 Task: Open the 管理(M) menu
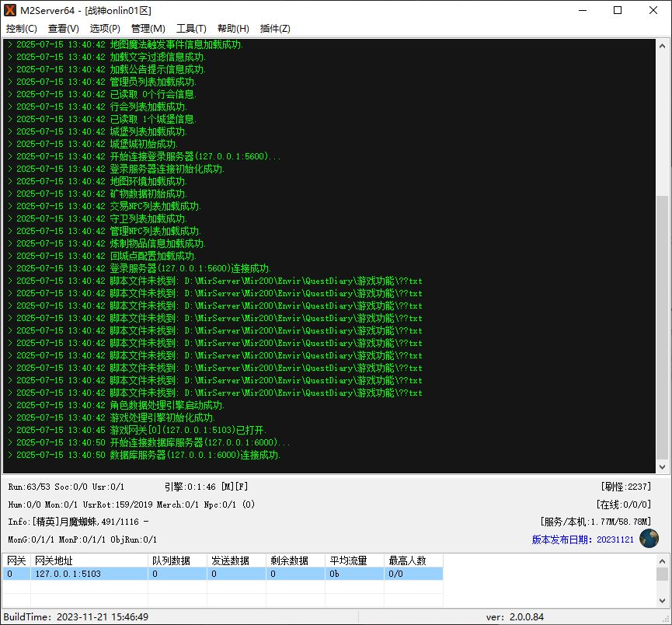click(x=148, y=28)
